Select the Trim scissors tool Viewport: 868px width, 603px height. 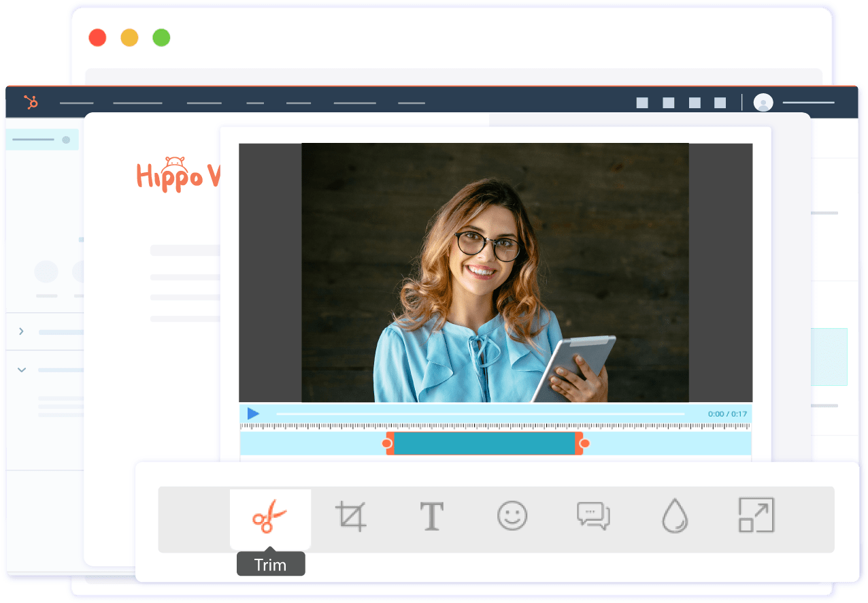coord(270,516)
